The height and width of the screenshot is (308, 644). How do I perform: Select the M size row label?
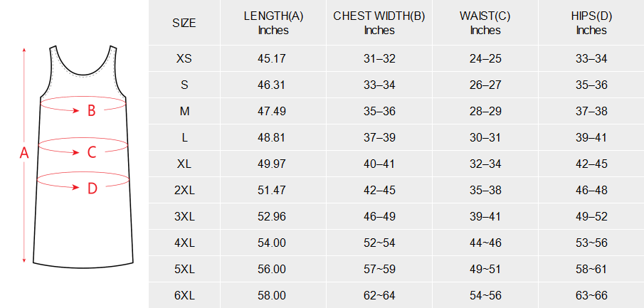(x=184, y=111)
